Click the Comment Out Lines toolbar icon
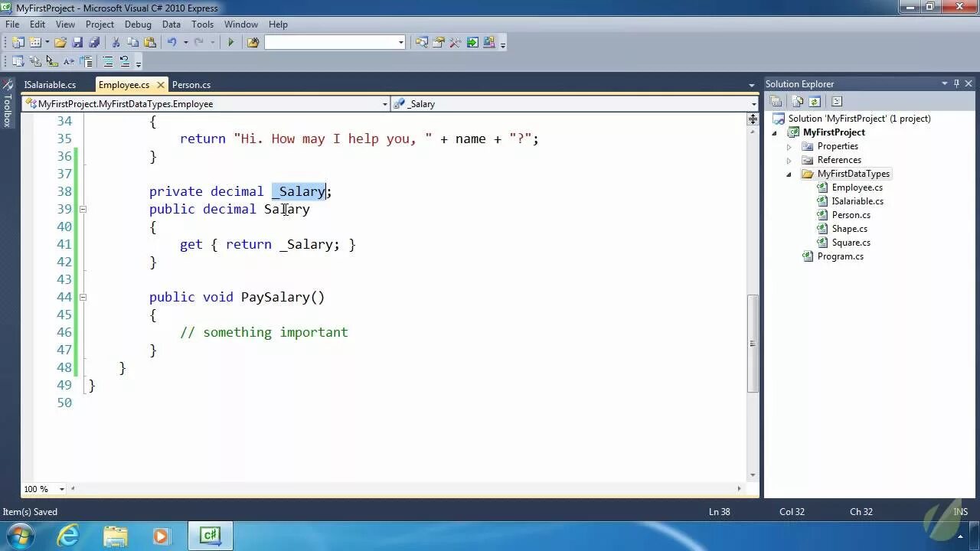 pyautogui.click(x=108, y=61)
